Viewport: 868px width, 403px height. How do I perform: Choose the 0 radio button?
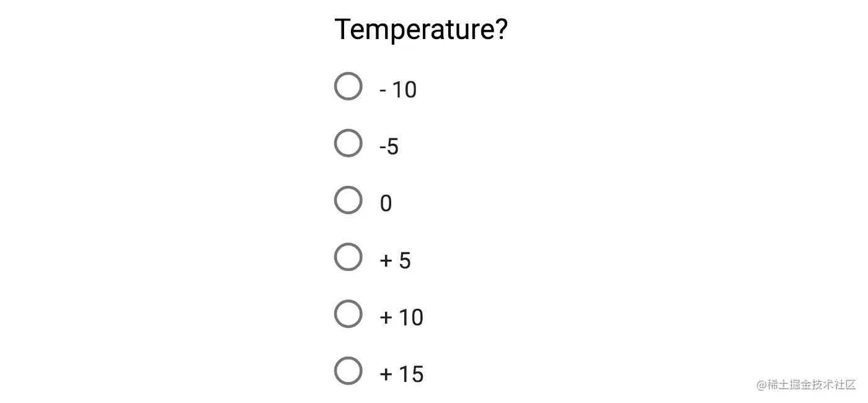pyautogui.click(x=348, y=200)
